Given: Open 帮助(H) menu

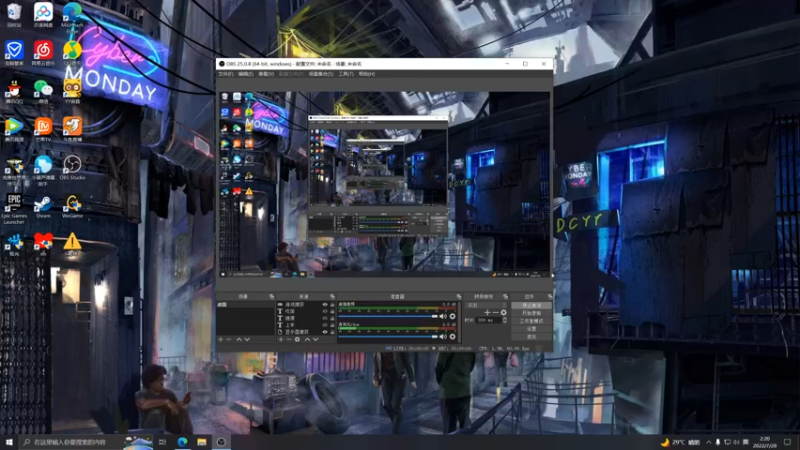Looking at the screenshot, I should click(x=366, y=74).
